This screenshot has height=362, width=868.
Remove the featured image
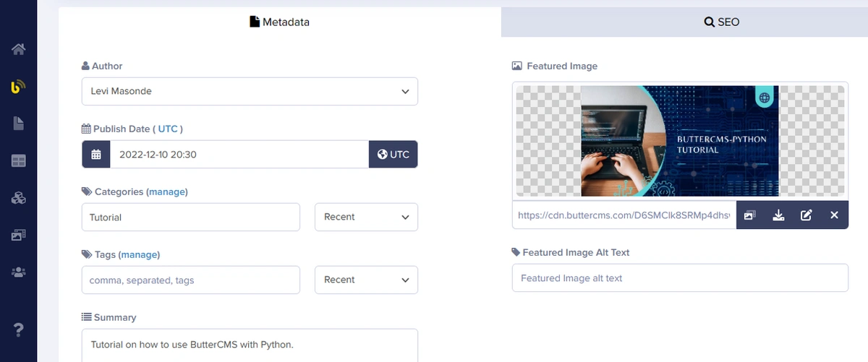[834, 215]
